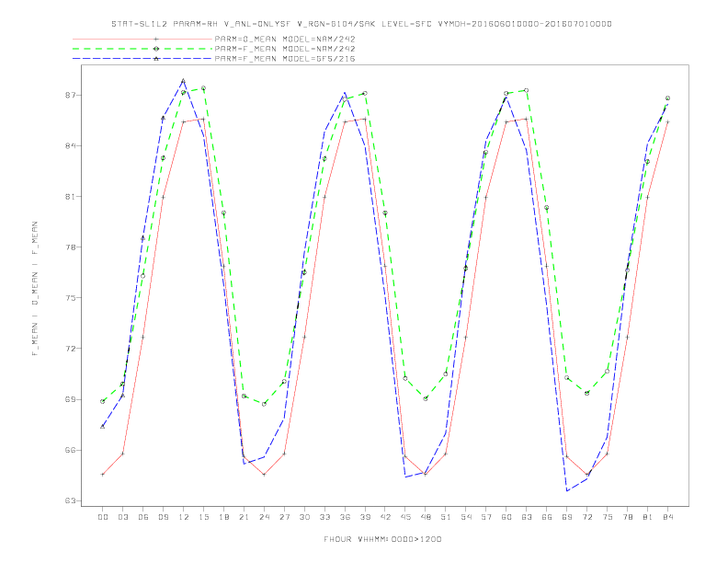The height and width of the screenshot is (563, 728).
Task: Click x-axis tick label 72
Action: 587,517
